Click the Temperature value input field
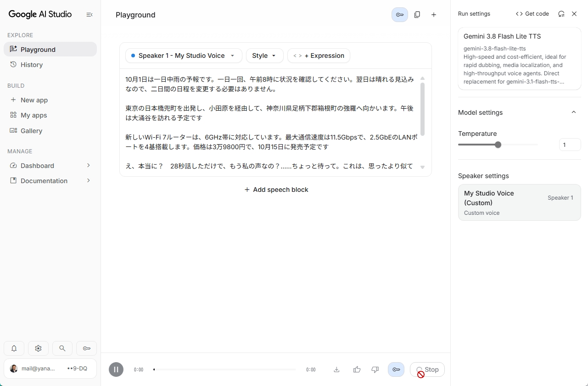 tap(570, 145)
